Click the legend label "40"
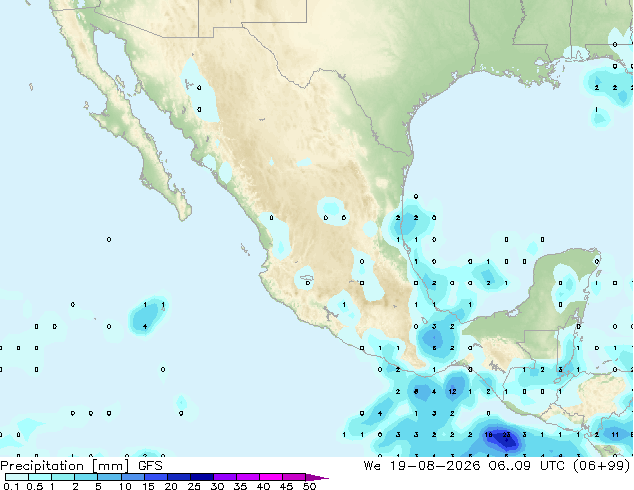This screenshot has width=634, height=490. point(263,486)
